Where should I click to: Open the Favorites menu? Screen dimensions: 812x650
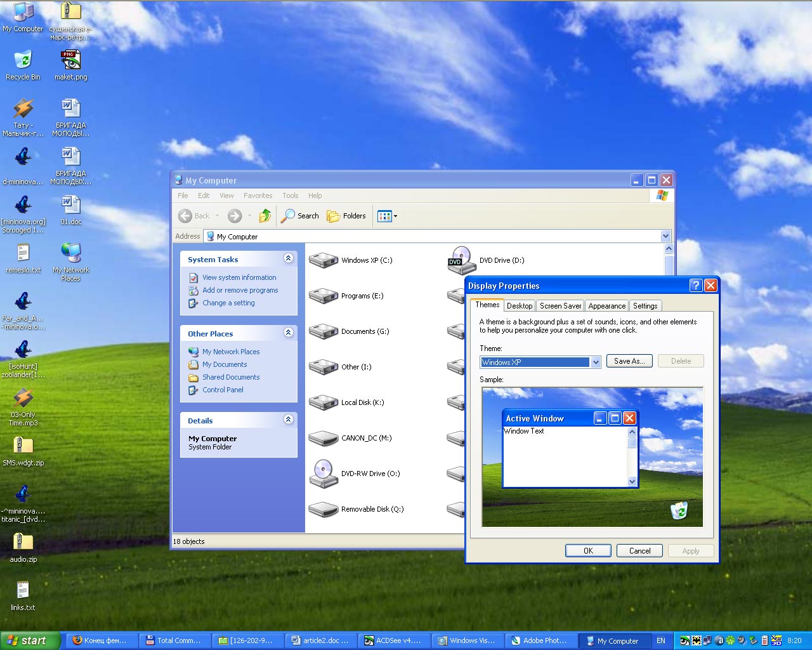tap(258, 196)
